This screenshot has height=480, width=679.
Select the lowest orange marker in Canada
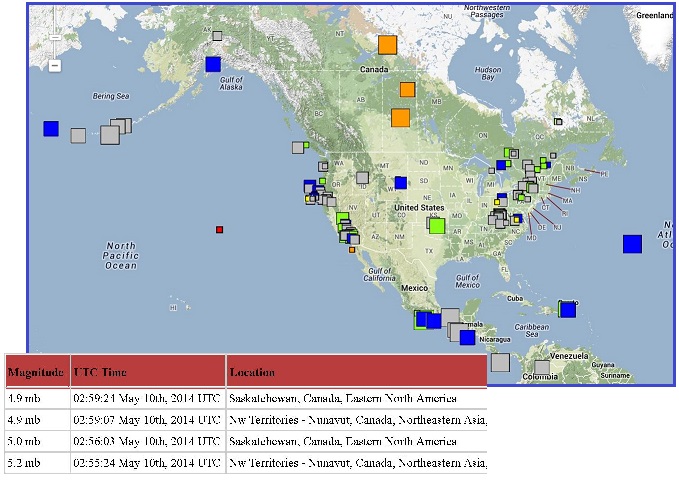(400, 117)
